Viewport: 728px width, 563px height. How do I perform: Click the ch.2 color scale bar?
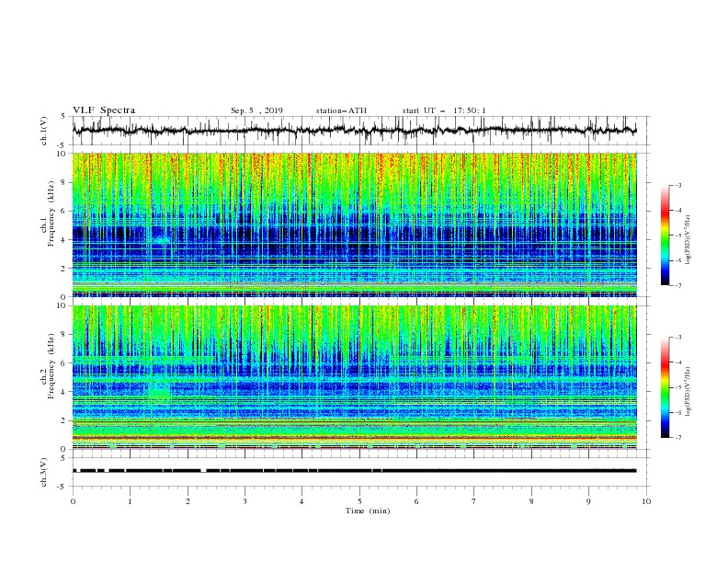click(x=665, y=387)
